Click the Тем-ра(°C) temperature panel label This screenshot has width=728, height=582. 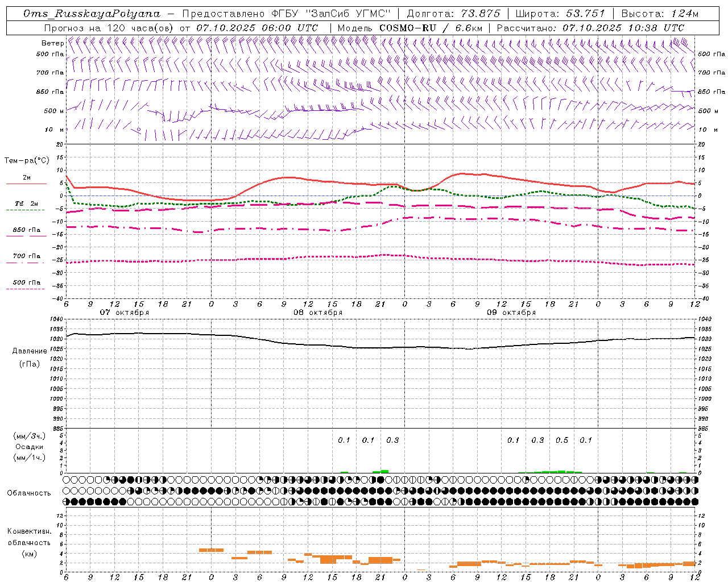[27, 161]
